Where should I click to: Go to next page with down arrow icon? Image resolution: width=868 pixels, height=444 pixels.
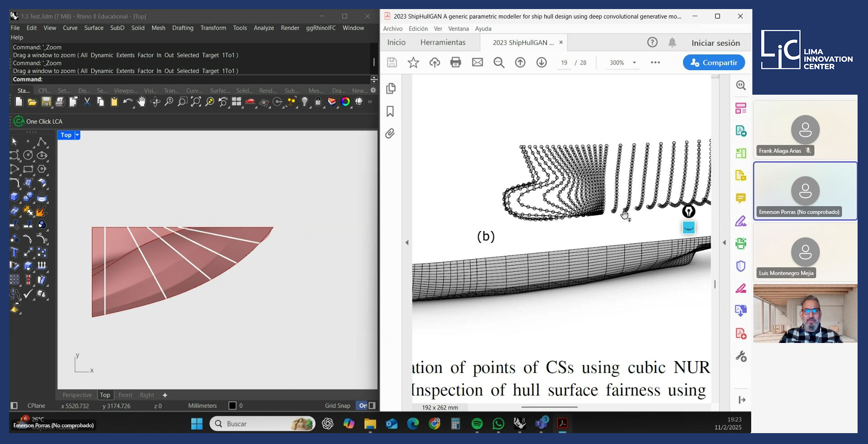541,63
